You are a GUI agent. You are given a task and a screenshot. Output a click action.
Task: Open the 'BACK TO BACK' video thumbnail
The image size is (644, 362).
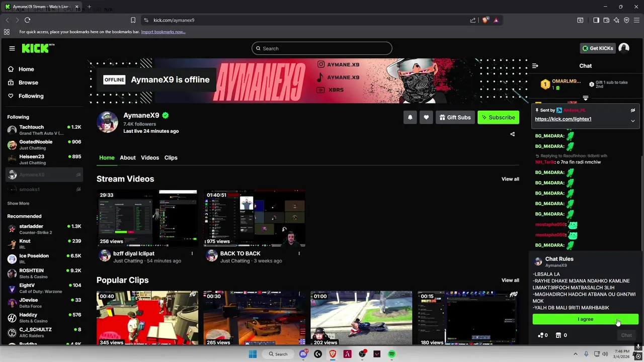[x=254, y=218]
